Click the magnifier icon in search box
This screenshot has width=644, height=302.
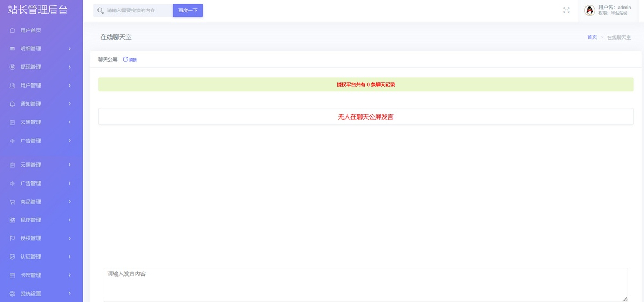[x=100, y=10]
